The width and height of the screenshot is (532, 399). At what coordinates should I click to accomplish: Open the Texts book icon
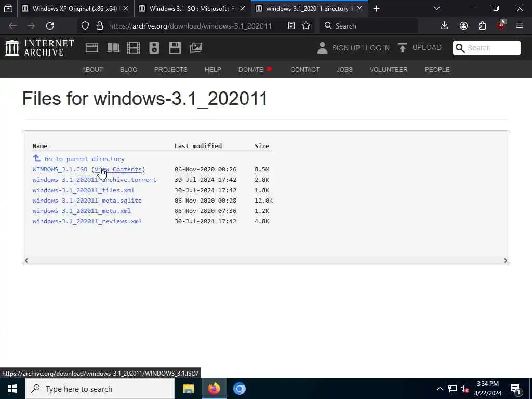coord(113,48)
